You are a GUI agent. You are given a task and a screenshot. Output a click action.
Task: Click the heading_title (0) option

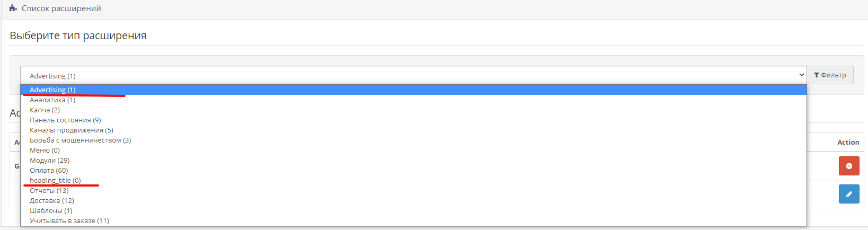(x=413, y=181)
